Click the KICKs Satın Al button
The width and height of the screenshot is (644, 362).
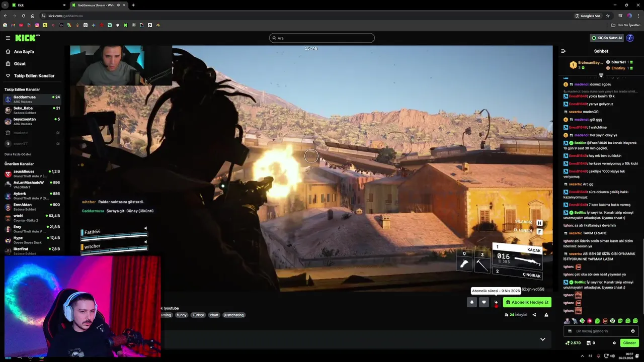[606, 38]
